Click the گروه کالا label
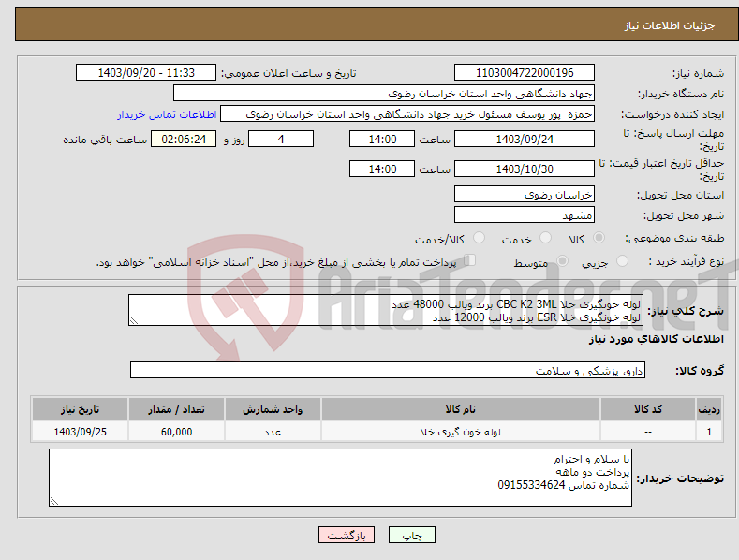 pos(700,371)
